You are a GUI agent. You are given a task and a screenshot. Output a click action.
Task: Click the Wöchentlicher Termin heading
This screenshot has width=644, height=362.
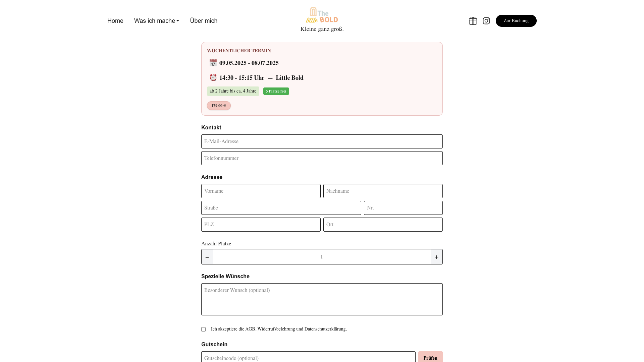[x=239, y=51]
